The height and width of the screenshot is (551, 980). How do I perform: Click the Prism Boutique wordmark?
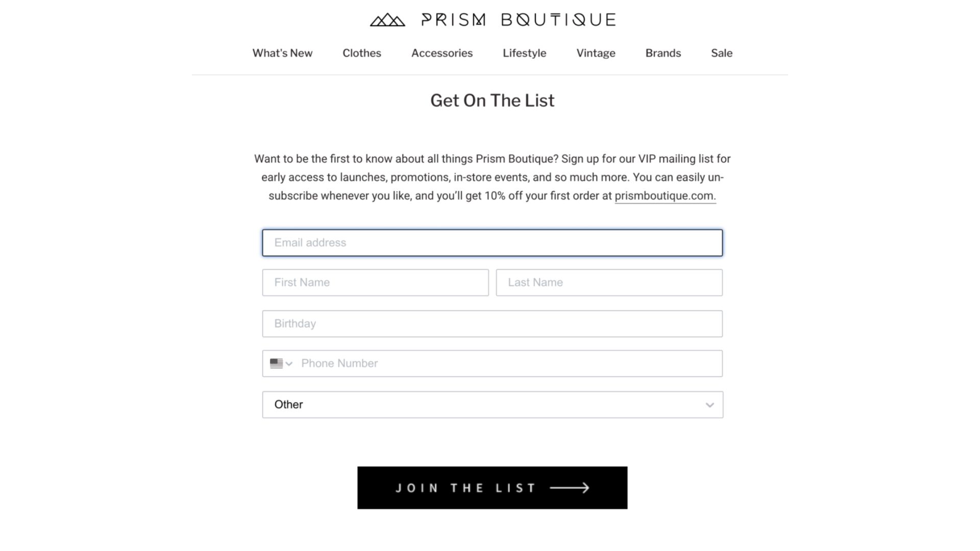click(519, 20)
